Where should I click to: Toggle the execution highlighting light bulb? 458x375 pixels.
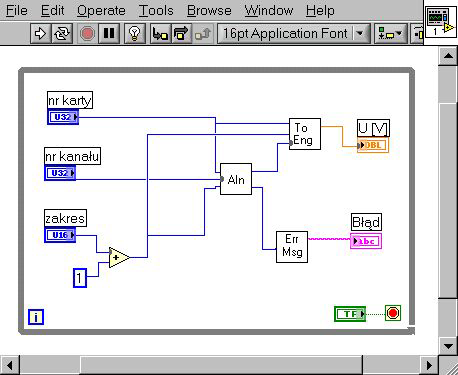point(135,33)
